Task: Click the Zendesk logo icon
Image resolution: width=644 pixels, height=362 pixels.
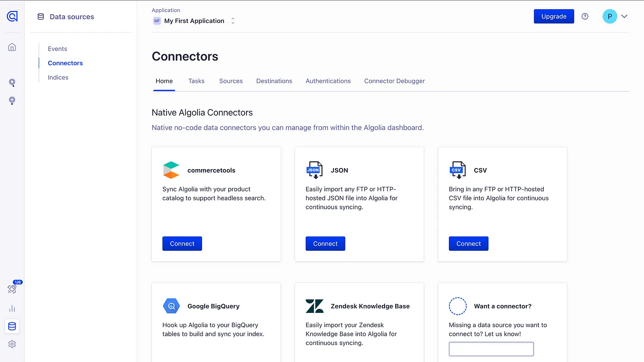Action: (315, 306)
